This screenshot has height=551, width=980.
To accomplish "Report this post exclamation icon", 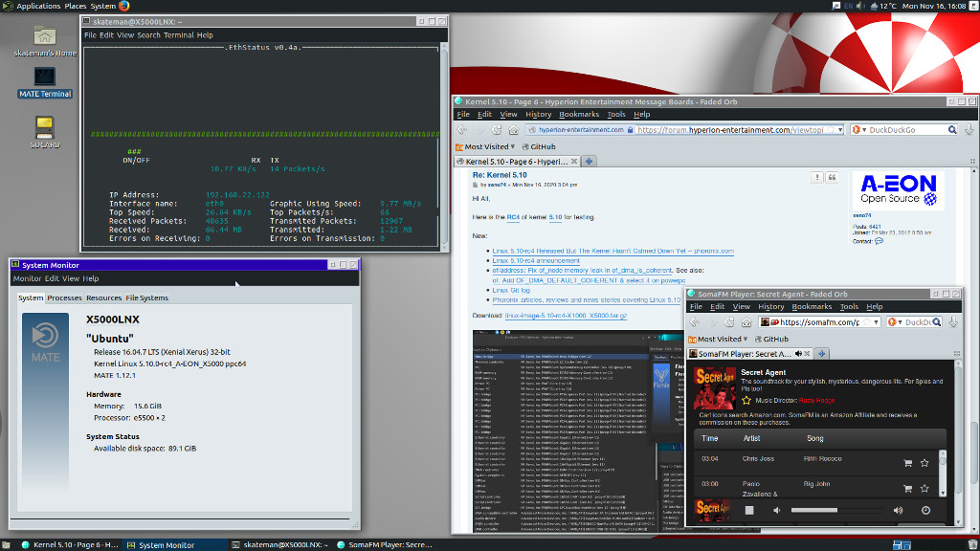I will pos(816,177).
